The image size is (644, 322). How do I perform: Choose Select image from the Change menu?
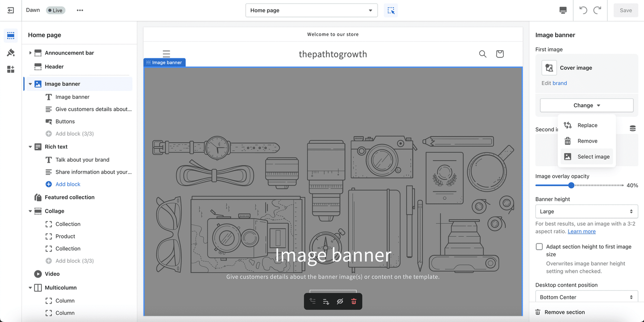586,157
